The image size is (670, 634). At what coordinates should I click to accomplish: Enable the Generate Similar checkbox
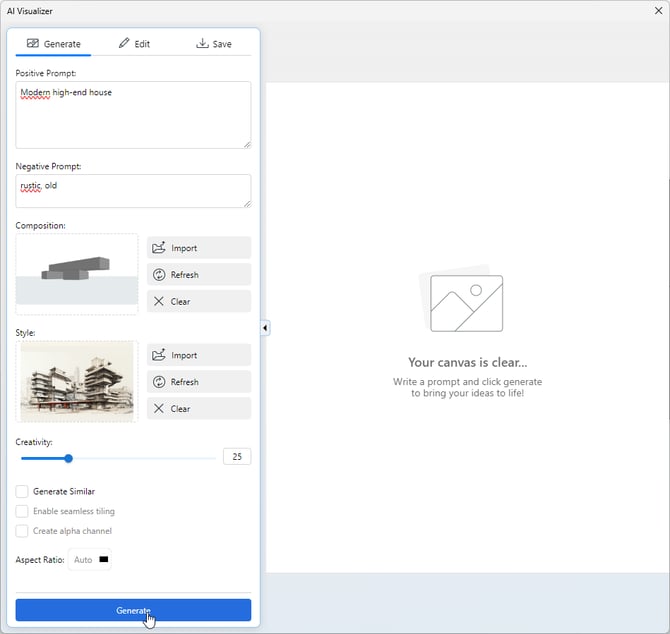pyautogui.click(x=22, y=492)
